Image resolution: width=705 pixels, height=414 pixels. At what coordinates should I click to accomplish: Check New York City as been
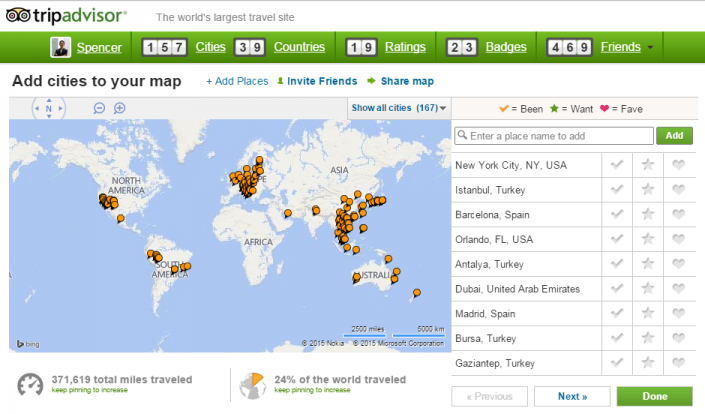point(618,165)
